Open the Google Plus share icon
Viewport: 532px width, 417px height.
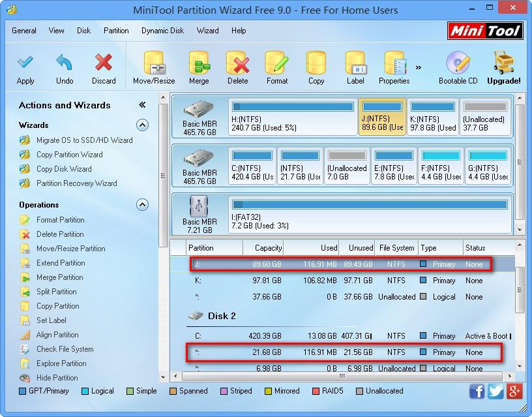click(514, 391)
